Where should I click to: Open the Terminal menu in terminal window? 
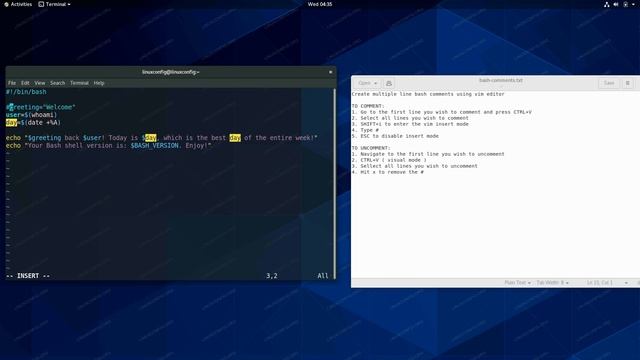pos(79,83)
